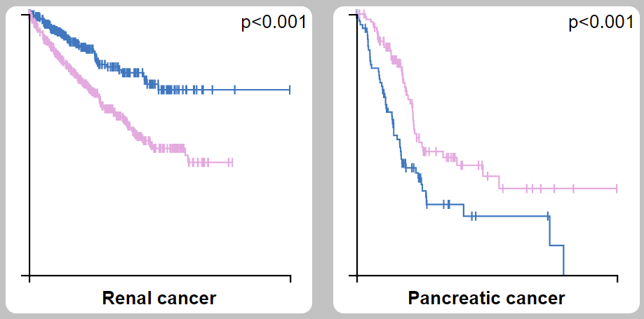Click right end tick of Pancreatic x-axis

(x=617, y=279)
